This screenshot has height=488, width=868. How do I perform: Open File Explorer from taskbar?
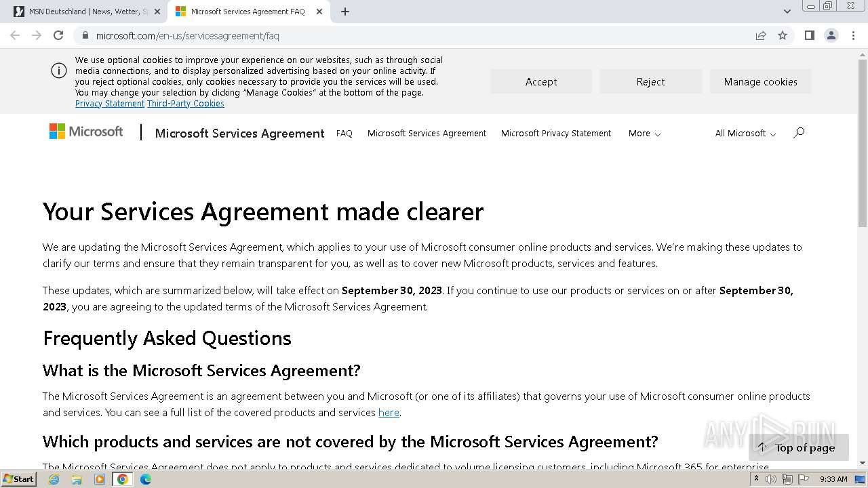[x=77, y=479]
